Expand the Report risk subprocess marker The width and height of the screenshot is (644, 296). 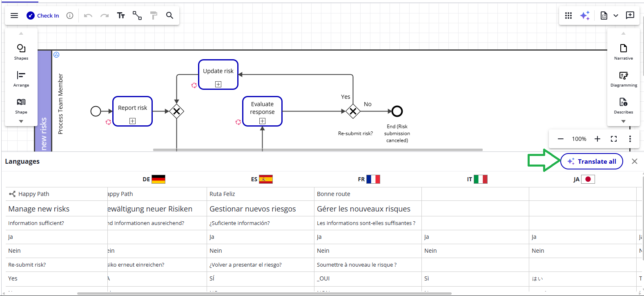click(132, 121)
